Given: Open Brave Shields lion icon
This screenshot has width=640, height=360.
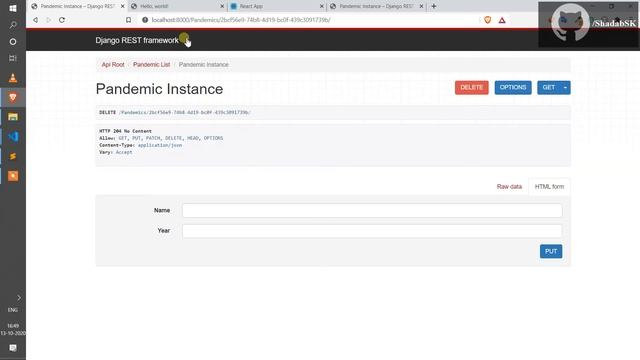Looking at the screenshot, I should pyautogui.click(x=487, y=20).
